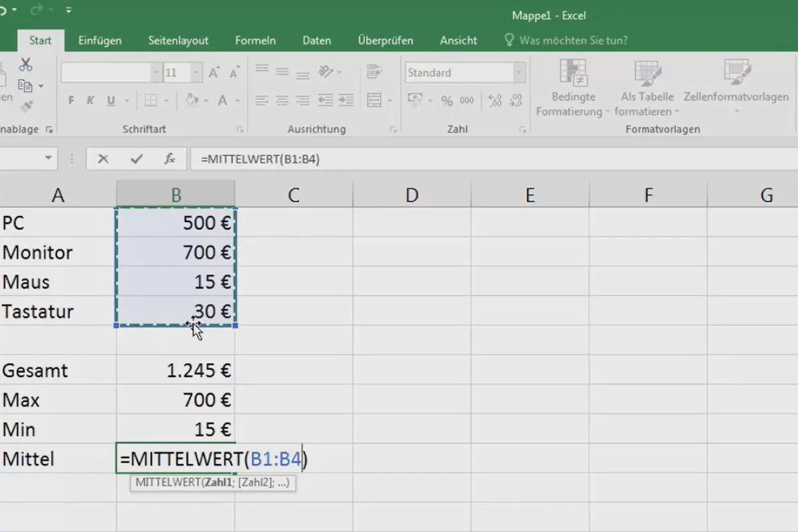Click the cell labeled Tastatur
Screen dimensions: 798x532
(x=59, y=311)
